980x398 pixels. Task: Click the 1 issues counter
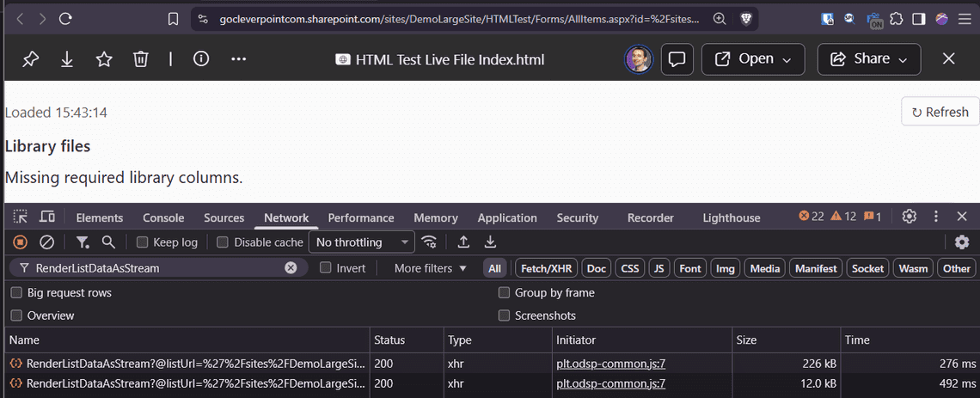[873, 217]
